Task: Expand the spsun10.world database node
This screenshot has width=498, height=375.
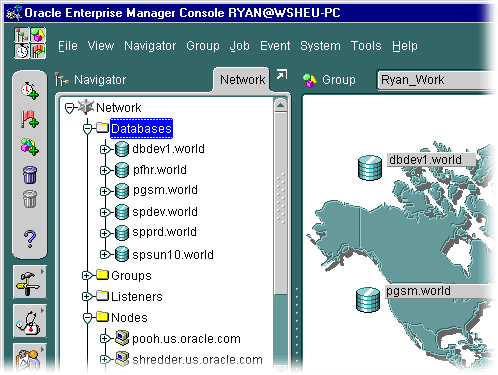Action: point(105,255)
